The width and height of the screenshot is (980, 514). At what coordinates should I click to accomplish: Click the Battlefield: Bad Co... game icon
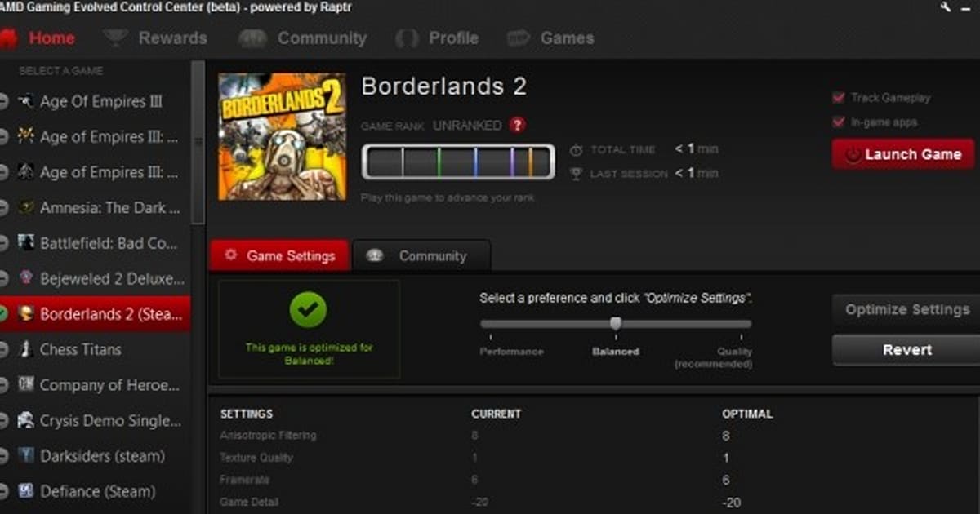point(26,242)
